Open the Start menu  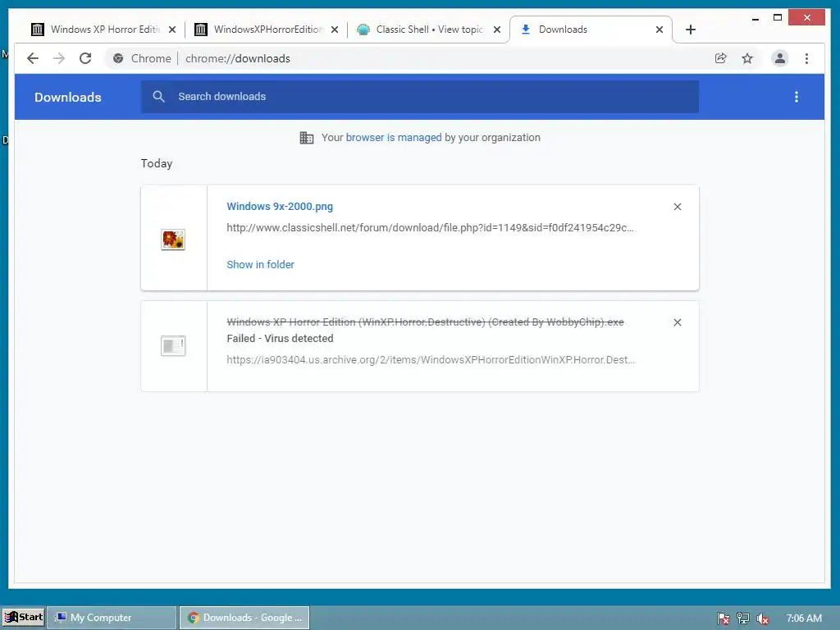pos(24,617)
